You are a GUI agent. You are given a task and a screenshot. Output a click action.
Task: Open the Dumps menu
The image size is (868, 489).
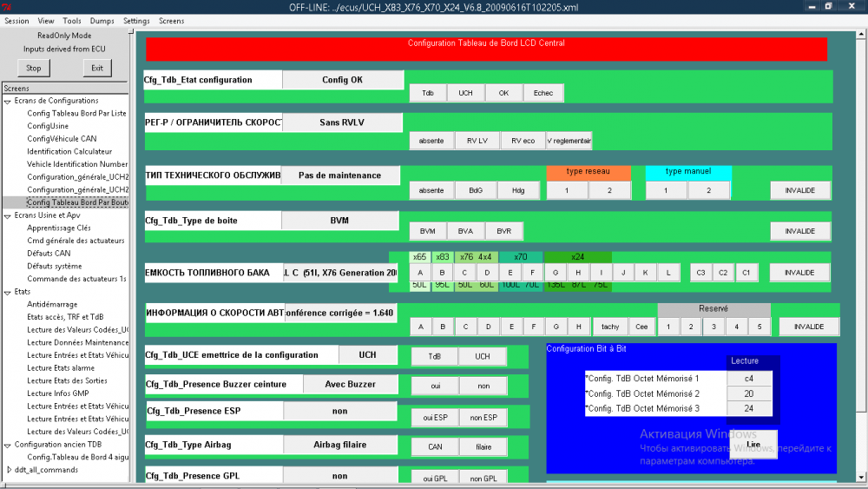[102, 21]
